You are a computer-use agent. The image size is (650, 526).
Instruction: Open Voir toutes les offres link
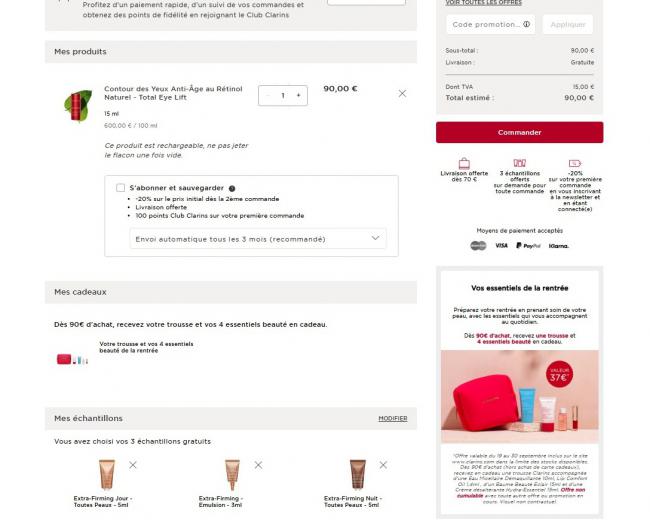[483, 2]
